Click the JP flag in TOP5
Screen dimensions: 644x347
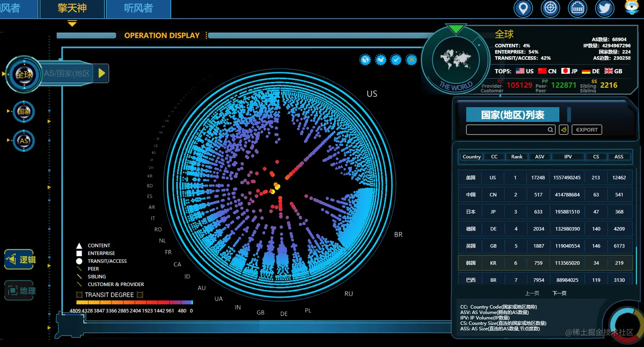tap(565, 71)
